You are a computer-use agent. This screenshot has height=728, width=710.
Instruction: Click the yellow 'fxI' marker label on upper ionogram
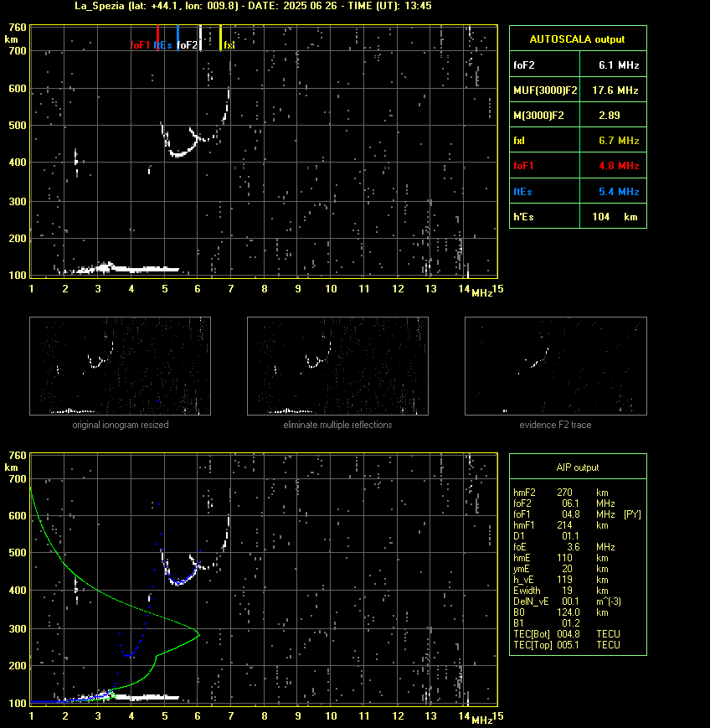pos(229,45)
